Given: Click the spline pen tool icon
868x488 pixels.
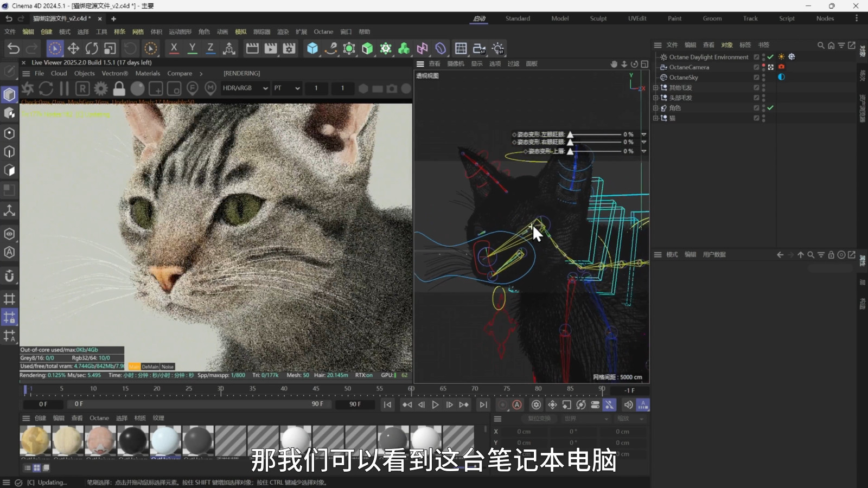Looking at the screenshot, I should tap(331, 48).
